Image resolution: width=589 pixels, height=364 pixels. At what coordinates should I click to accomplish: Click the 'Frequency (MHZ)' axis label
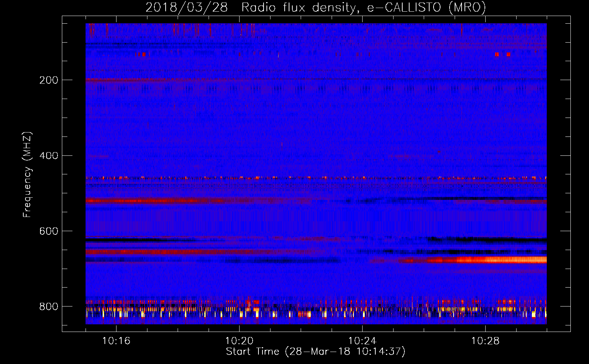click(27, 175)
